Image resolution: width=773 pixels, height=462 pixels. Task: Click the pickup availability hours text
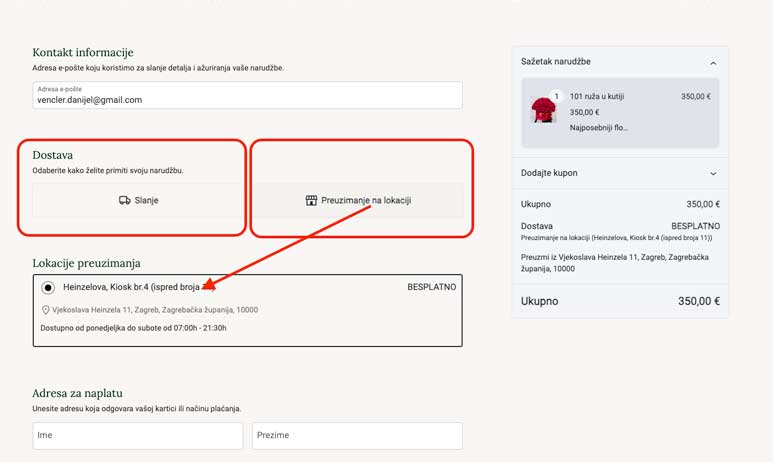tap(133, 328)
